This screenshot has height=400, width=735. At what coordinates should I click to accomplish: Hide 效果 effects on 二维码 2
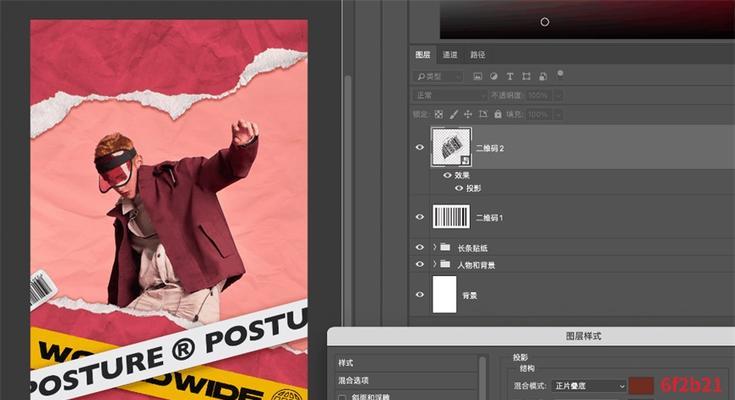click(x=448, y=175)
